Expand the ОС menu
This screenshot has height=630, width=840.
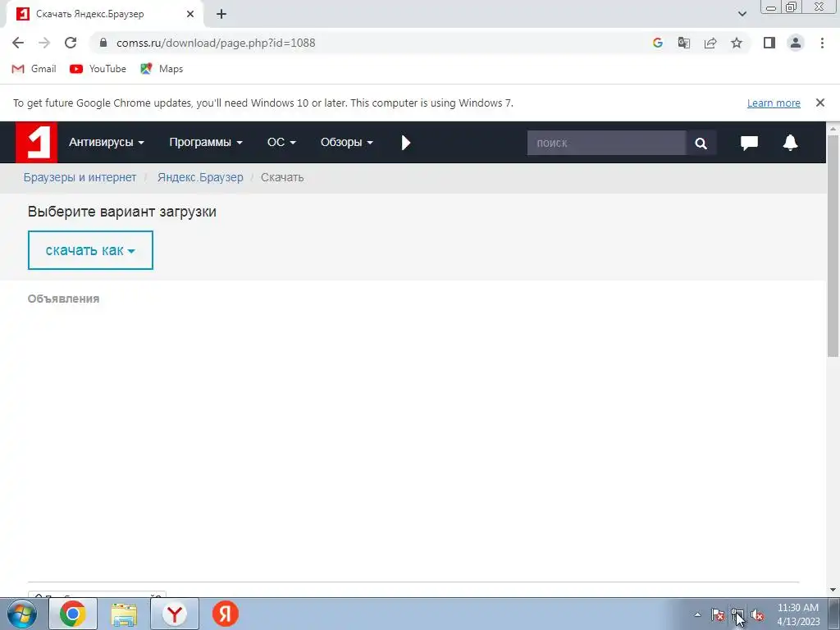(282, 143)
